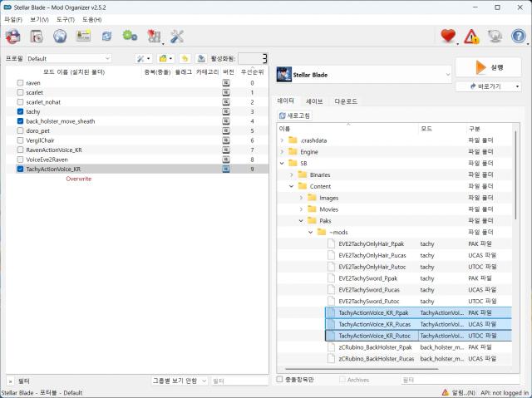Open the View menu
The width and height of the screenshot is (532, 398).
tap(39, 20)
